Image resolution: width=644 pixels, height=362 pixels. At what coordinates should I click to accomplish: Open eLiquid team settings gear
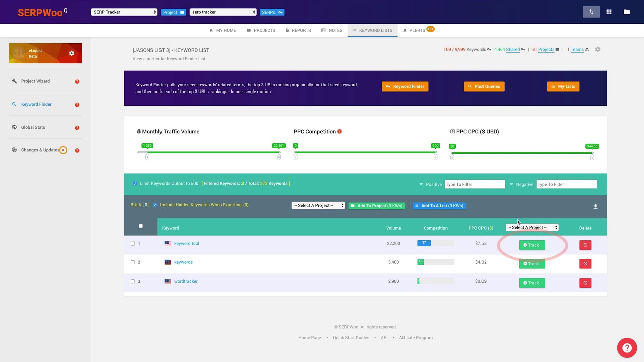72,53
